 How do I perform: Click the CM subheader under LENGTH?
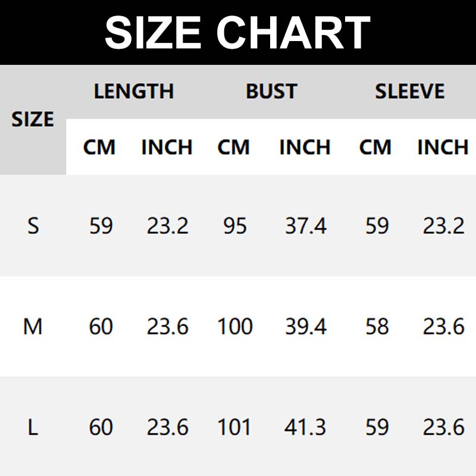(x=99, y=147)
